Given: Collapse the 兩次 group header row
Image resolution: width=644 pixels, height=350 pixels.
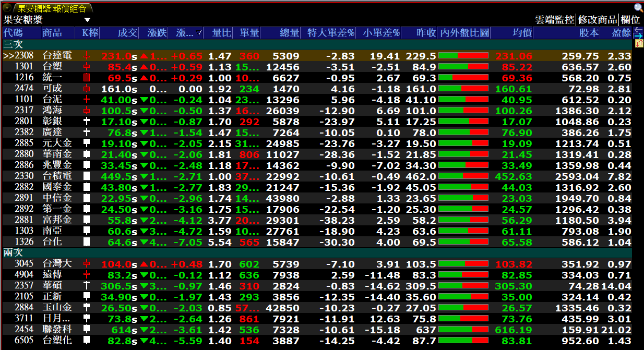Looking at the screenshot, I should tap(317, 253).
